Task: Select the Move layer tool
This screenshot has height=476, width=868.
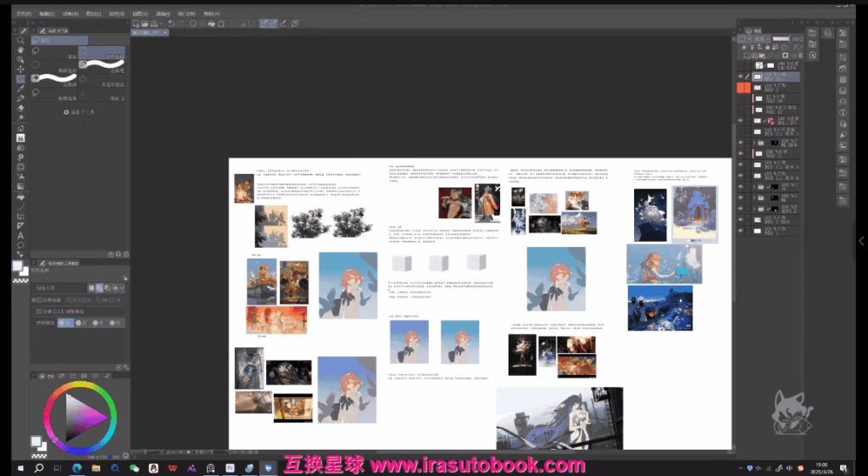Action: (x=20, y=69)
